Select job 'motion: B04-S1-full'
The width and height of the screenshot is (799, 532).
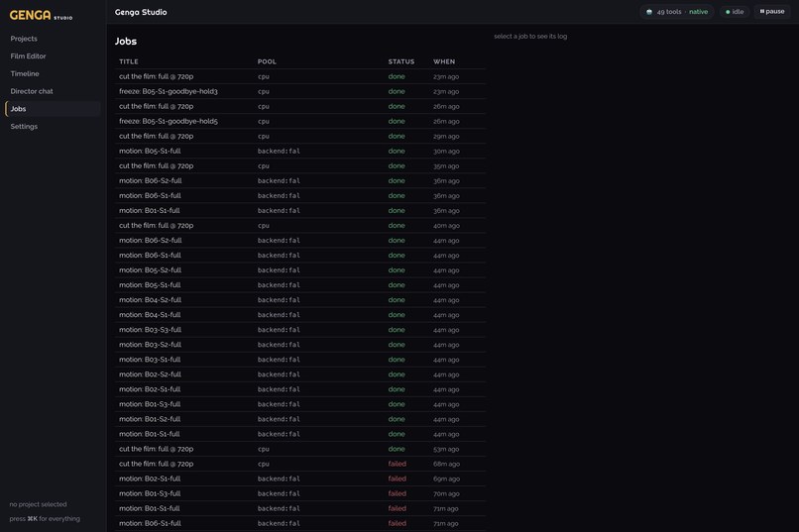(300, 315)
